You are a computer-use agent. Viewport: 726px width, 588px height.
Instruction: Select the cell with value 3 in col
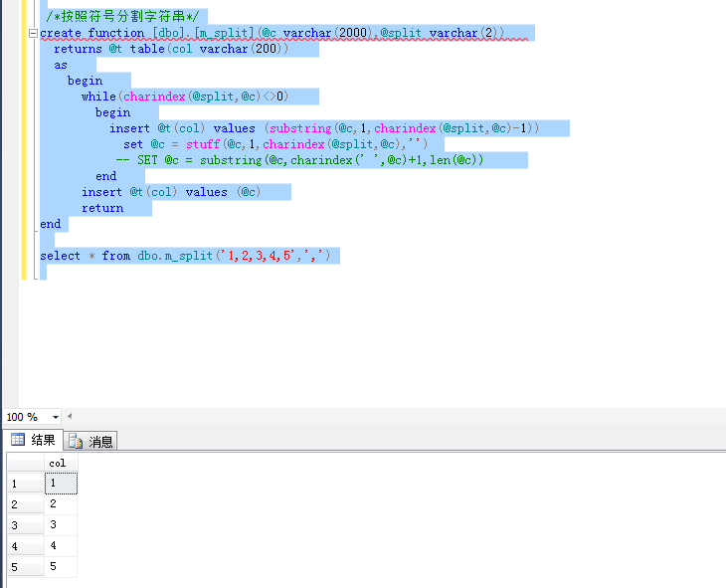point(61,525)
